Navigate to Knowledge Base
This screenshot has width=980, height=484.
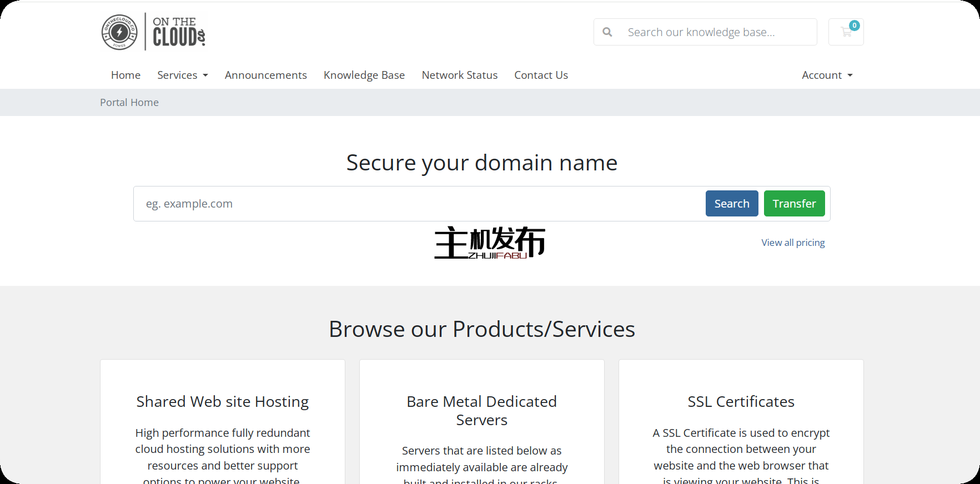coord(364,75)
